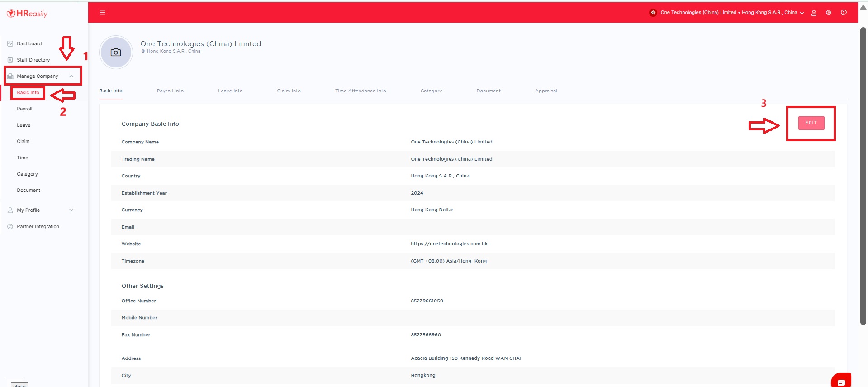Click the Partner Integration icon
This screenshot has width=868, height=387.
click(10, 226)
